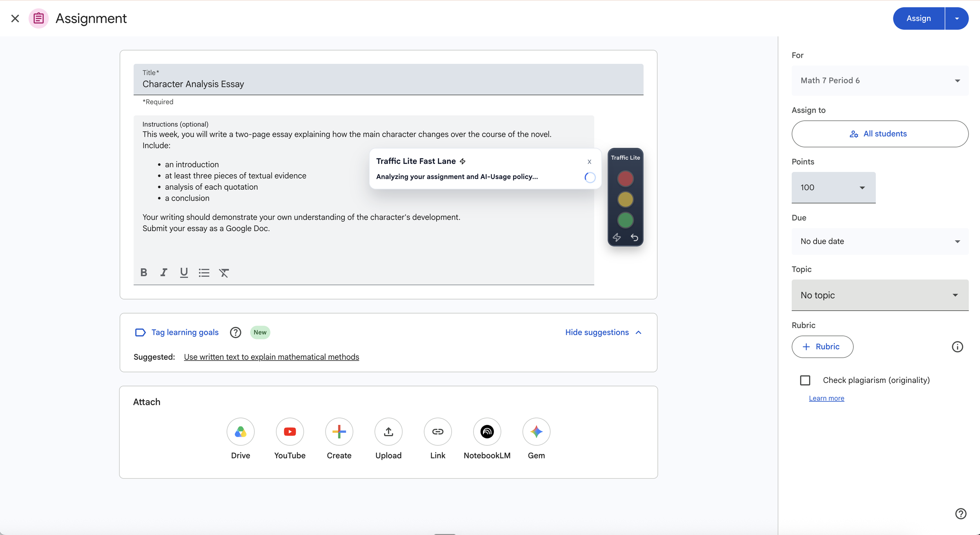Expand the No topic dropdown
980x535 pixels.
880,295
